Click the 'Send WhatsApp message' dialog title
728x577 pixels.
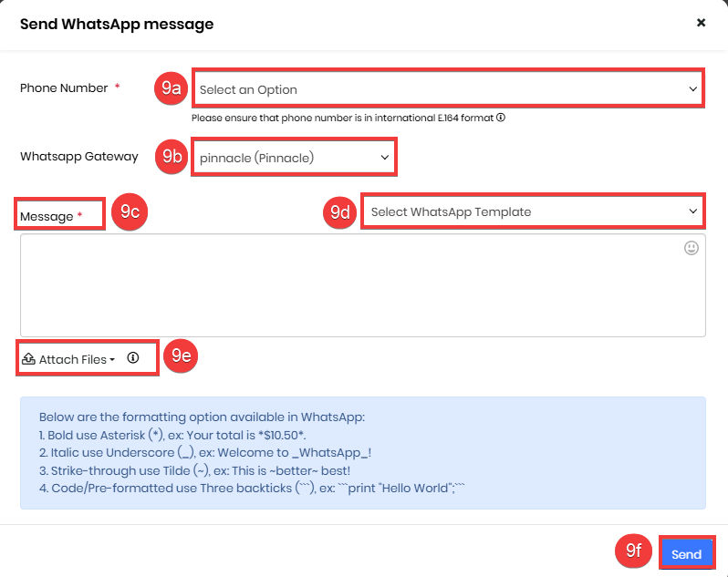pyautogui.click(x=117, y=24)
